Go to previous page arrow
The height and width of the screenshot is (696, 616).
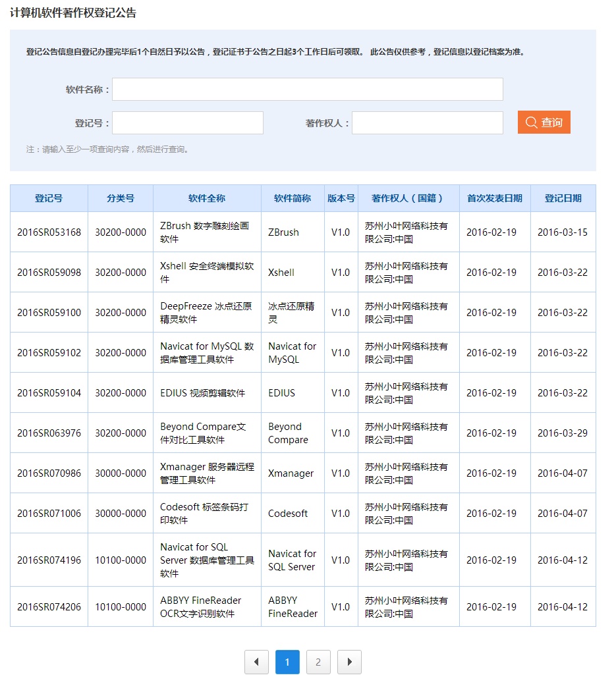256,662
